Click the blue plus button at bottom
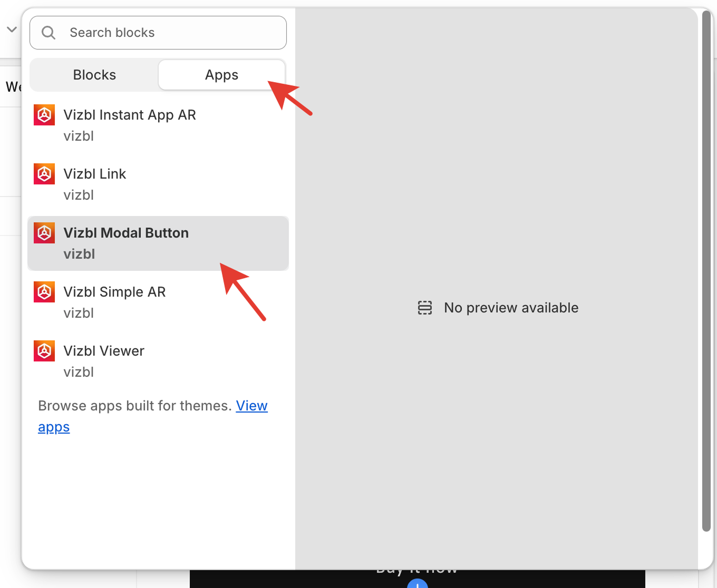 tap(418, 584)
